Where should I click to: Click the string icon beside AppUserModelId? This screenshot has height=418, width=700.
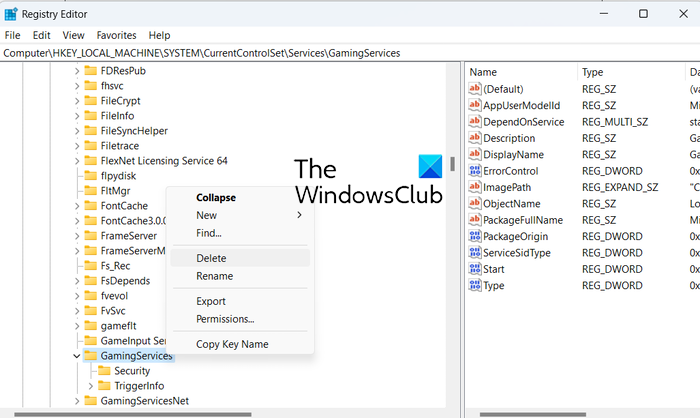475,105
